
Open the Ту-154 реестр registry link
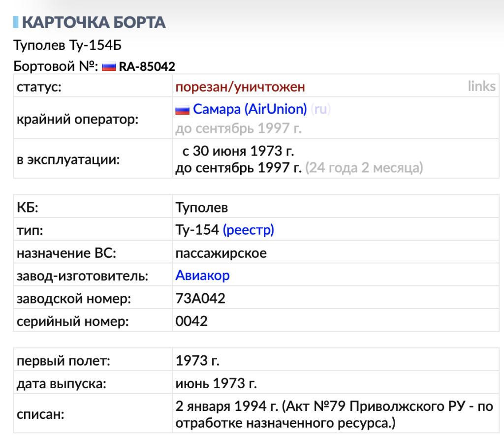(x=249, y=229)
